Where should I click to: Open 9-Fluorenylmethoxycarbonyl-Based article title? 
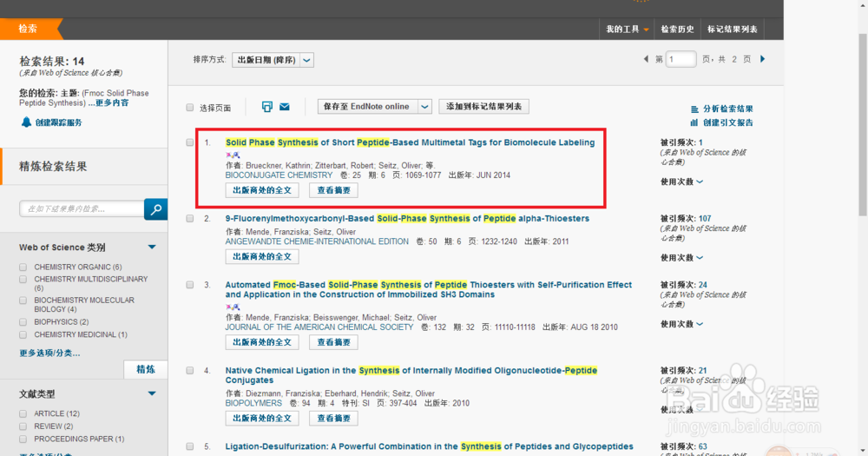(407, 218)
